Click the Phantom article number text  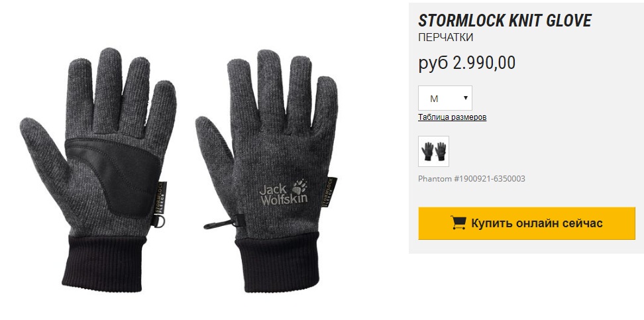tap(472, 179)
